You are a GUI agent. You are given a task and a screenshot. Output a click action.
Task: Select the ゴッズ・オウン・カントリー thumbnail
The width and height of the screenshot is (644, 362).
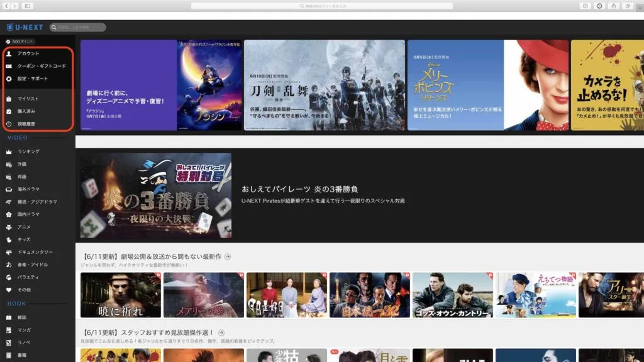453,295
